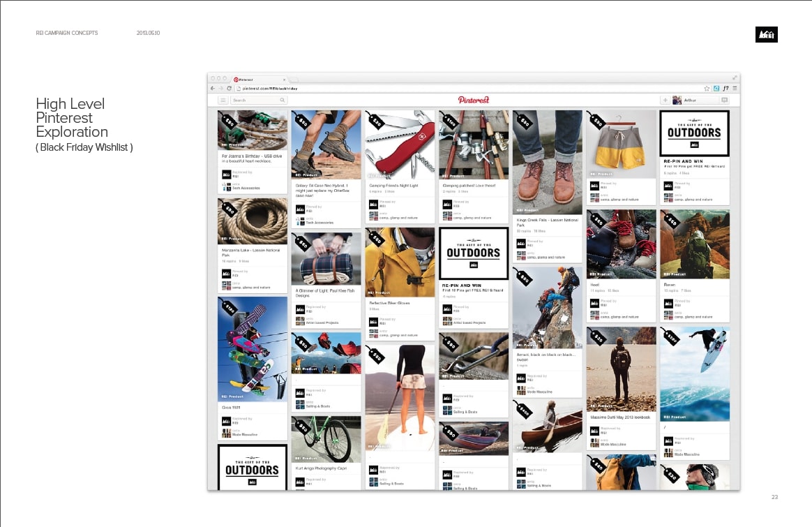812x527 pixels.
Task: Open the Pinterest categories hamburger menu
Action: [x=223, y=101]
